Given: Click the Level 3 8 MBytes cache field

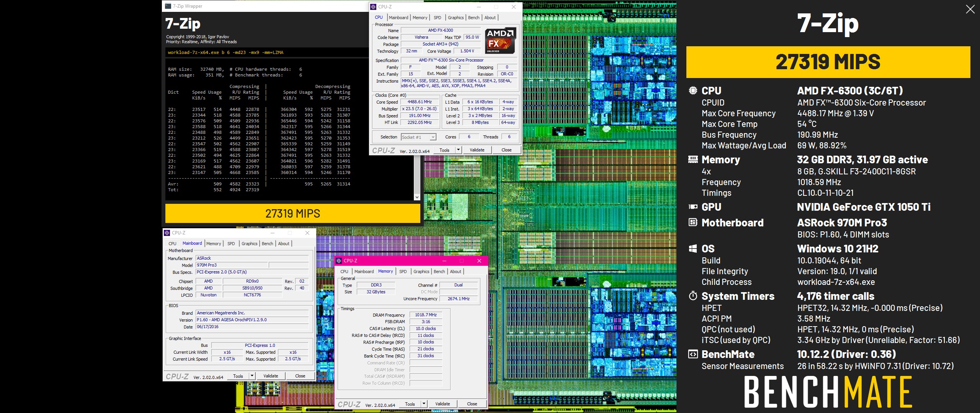Looking at the screenshot, I should 480,123.
